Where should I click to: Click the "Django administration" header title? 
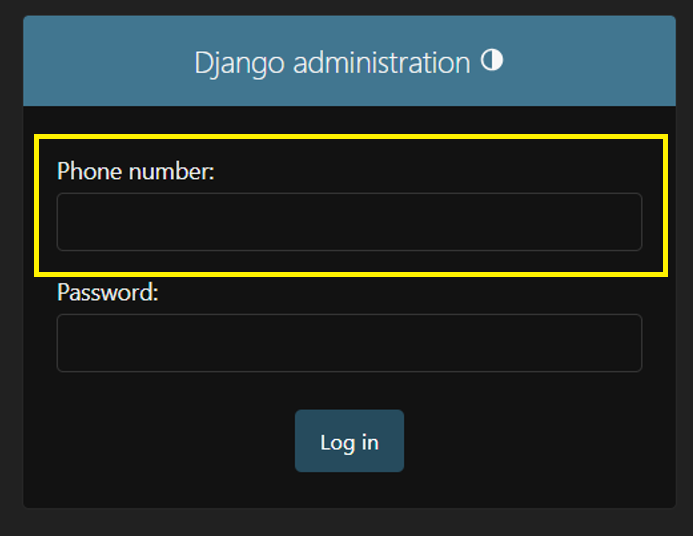(x=332, y=62)
